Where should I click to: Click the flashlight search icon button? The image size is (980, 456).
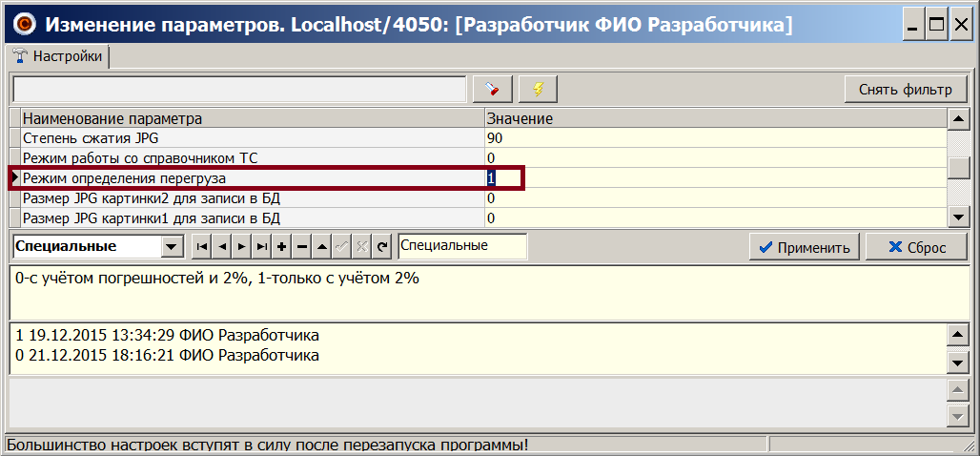tap(492, 90)
